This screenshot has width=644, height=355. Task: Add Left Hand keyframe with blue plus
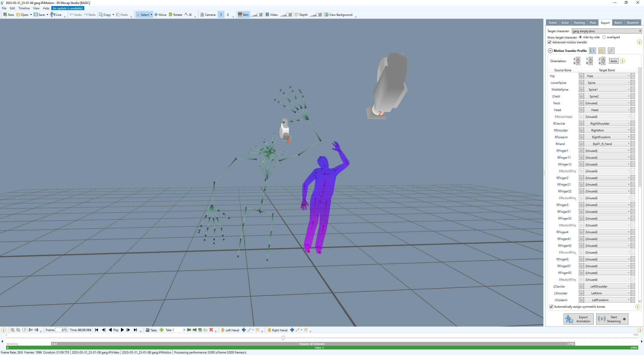pyautogui.click(x=244, y=330)
